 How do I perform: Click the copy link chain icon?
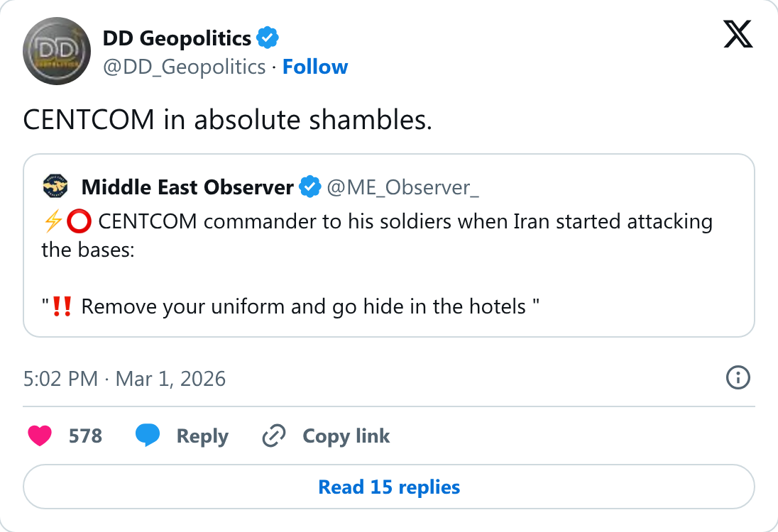(274, 436)
